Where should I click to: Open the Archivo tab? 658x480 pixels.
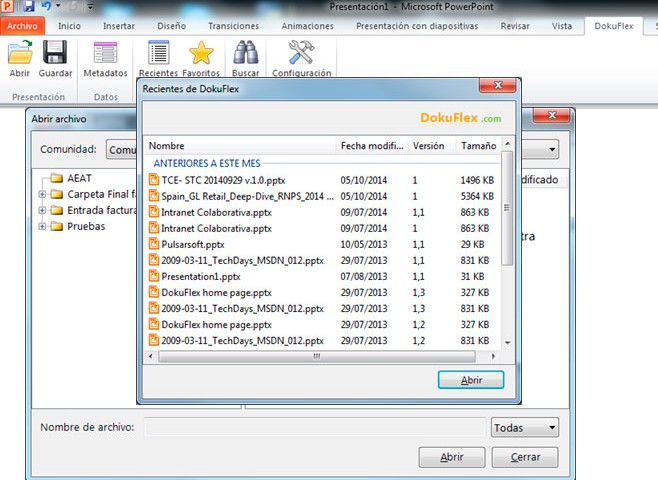22,26
